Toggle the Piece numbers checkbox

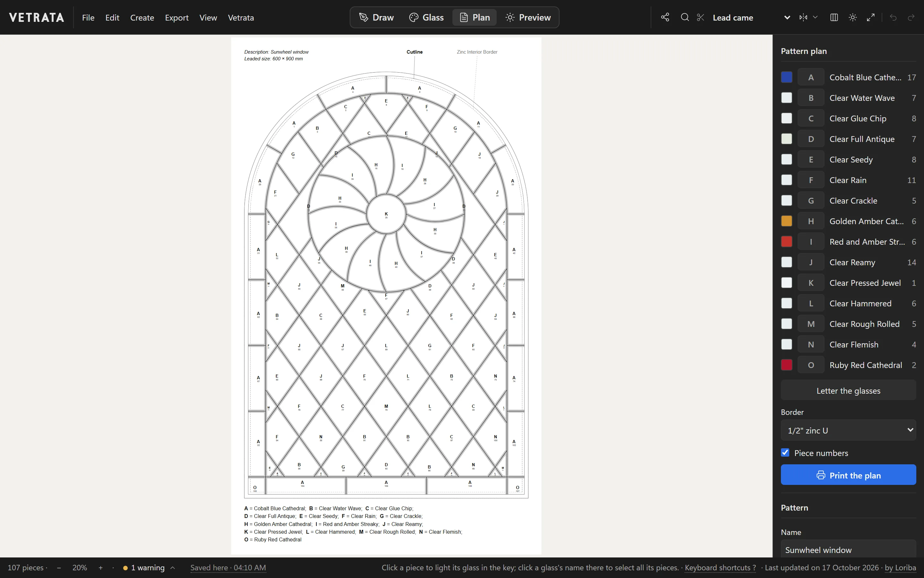point(785,453)
